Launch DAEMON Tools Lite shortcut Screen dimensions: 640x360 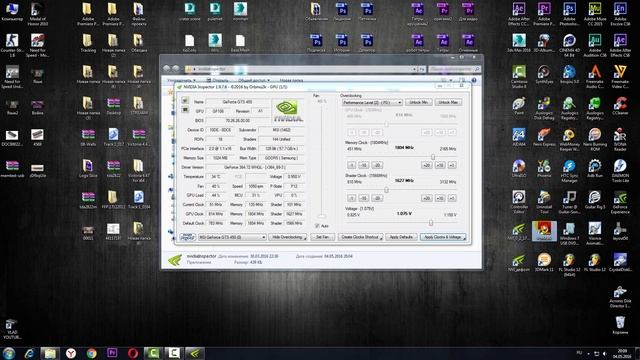620,170
